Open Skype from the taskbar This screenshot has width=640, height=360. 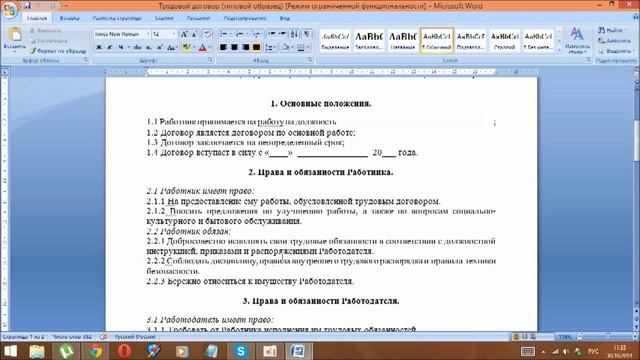pyautogui.click(x=241, y=351)
